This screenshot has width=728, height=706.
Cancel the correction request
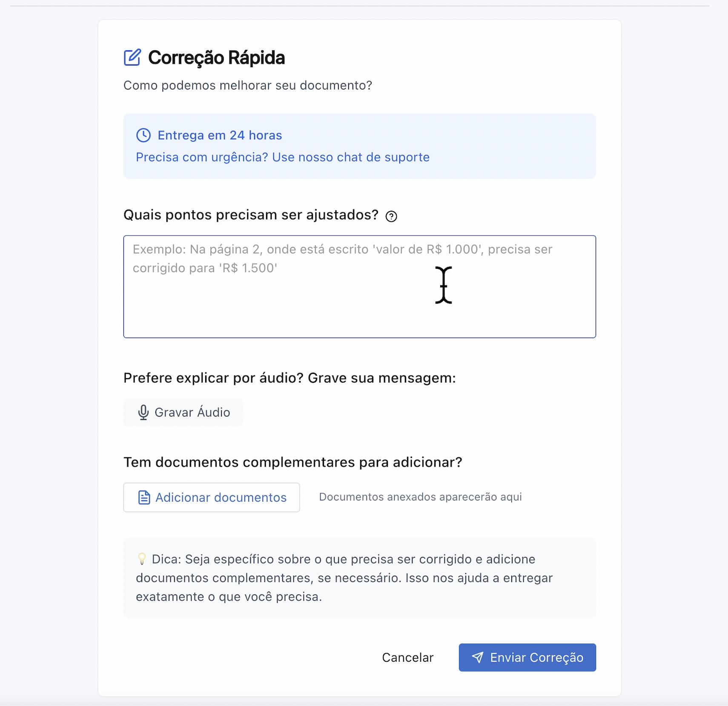pyautogui.click(x=407, y=657)
